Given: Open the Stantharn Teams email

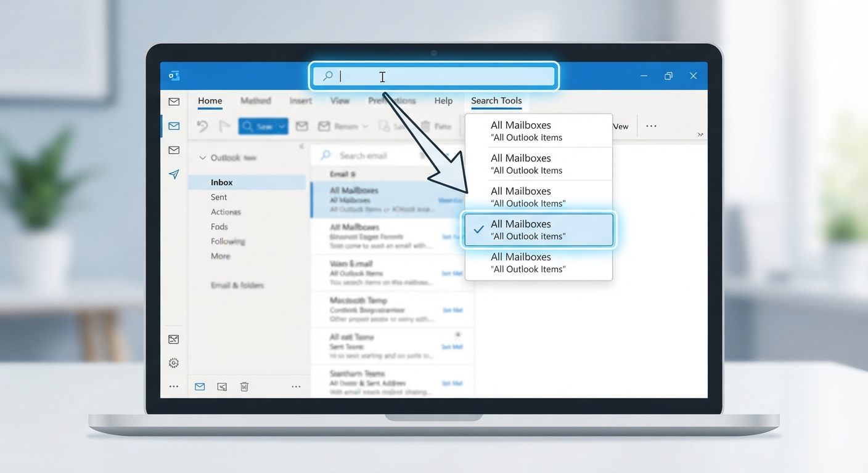Looking at the screenshot, I should pos(393,381).
